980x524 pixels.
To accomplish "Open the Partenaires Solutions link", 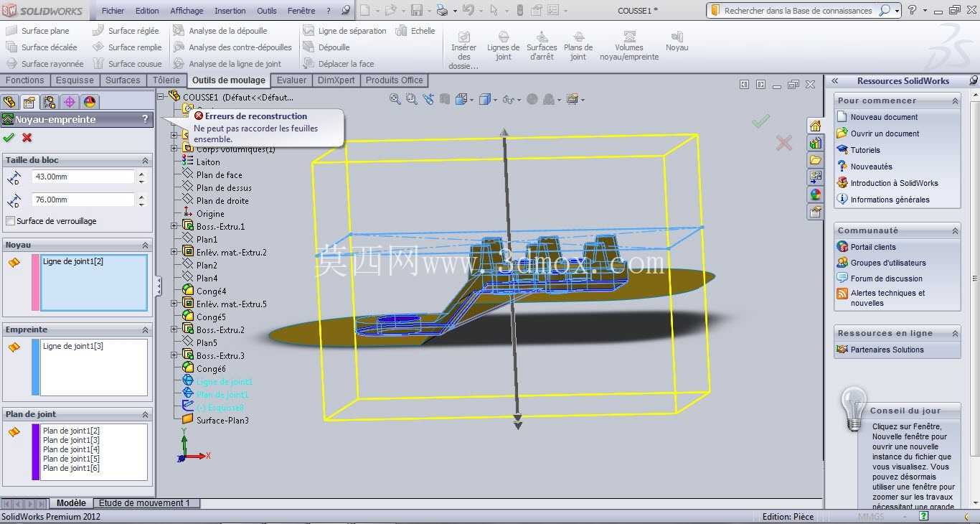I will coord(887,350).
